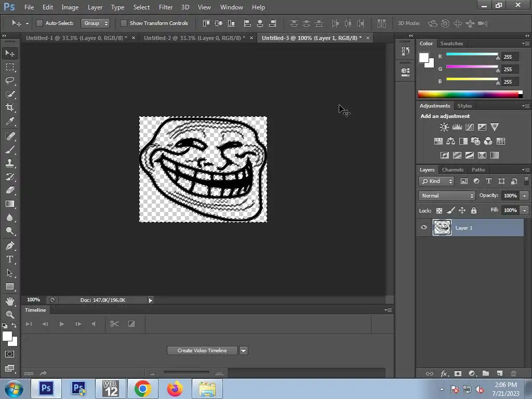Select the Rectangle shape tool

[x=10, y=286]
